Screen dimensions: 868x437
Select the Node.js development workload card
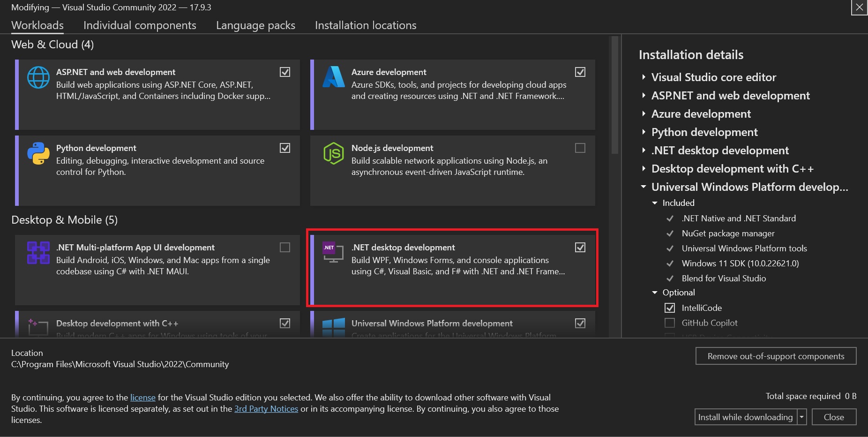tap(452, 171)
